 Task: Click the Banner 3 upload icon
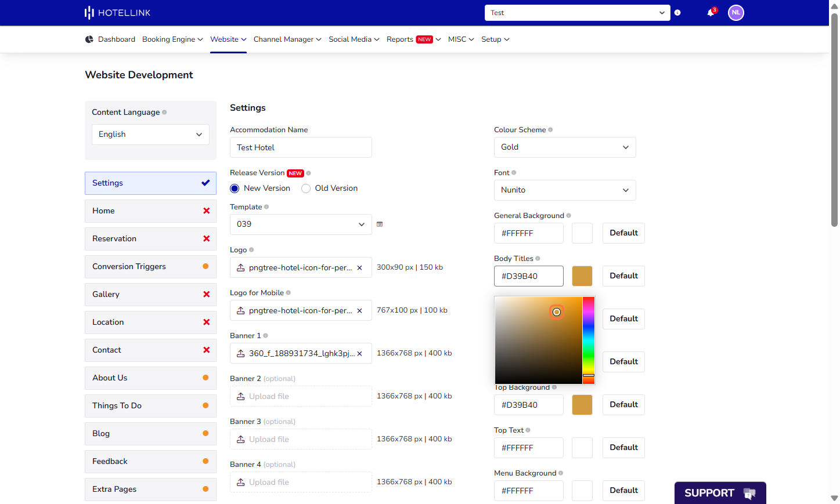[x=241, y=440]
